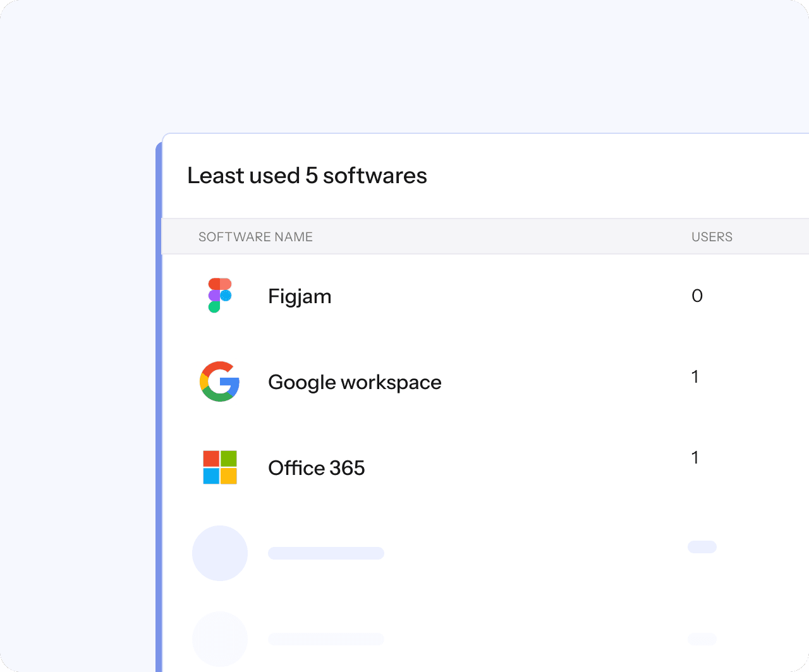Sort by the USERS column header
The height and width of the screenshot is (672, 809).
(x=712, y=237)
